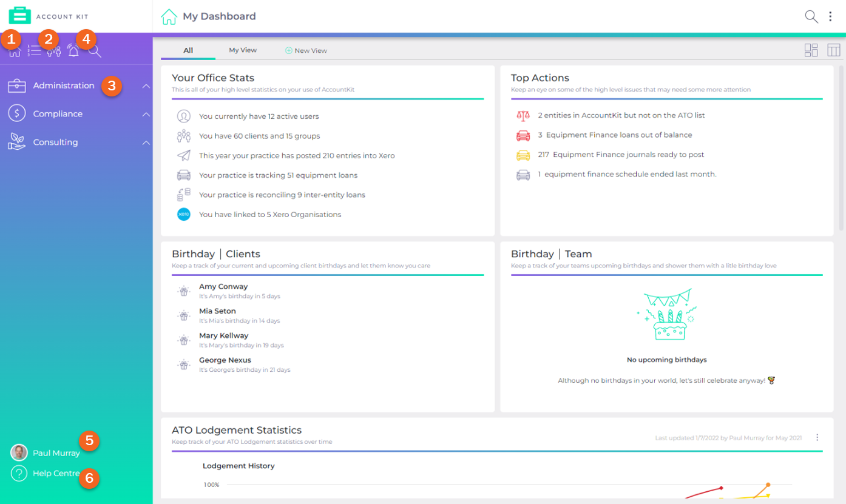Click the clients and groups icon
Viewport: 846px width, 504px height.
coord(184,136)
